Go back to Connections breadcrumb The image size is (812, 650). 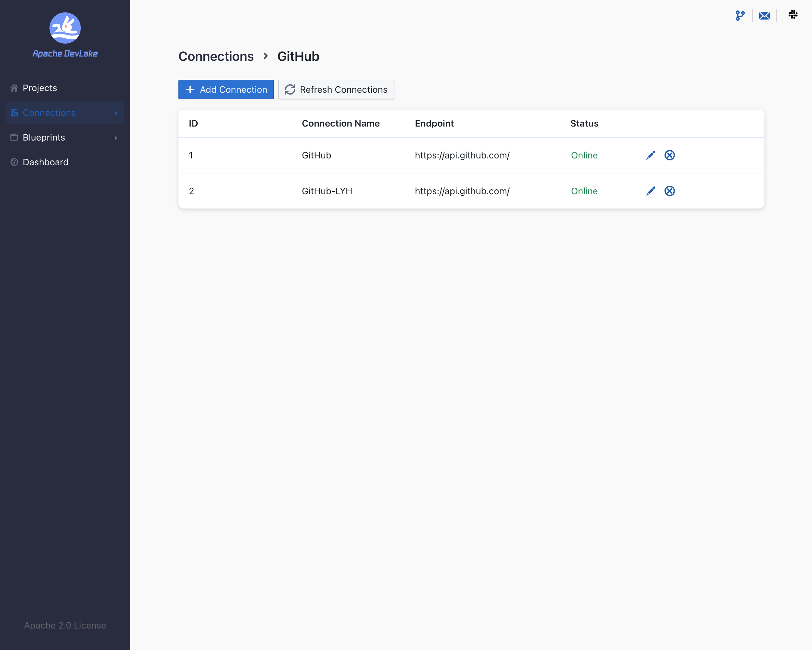coord(216,57)
